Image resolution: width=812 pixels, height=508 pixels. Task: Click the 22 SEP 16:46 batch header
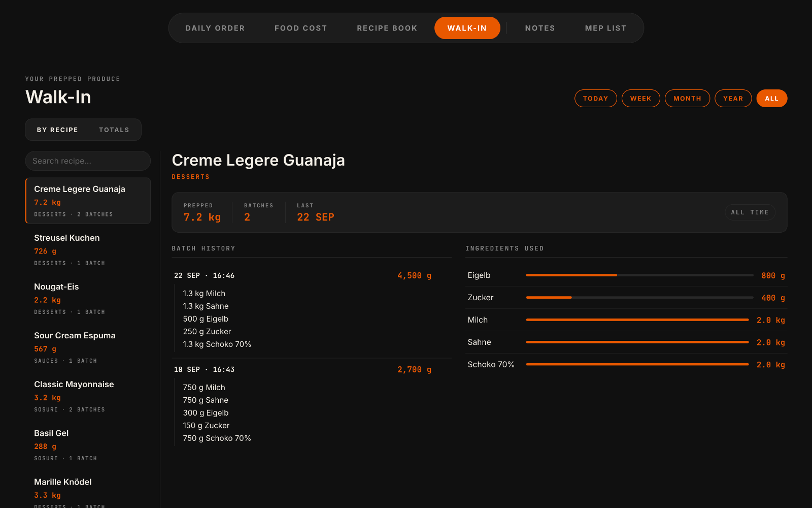(302, 276)
